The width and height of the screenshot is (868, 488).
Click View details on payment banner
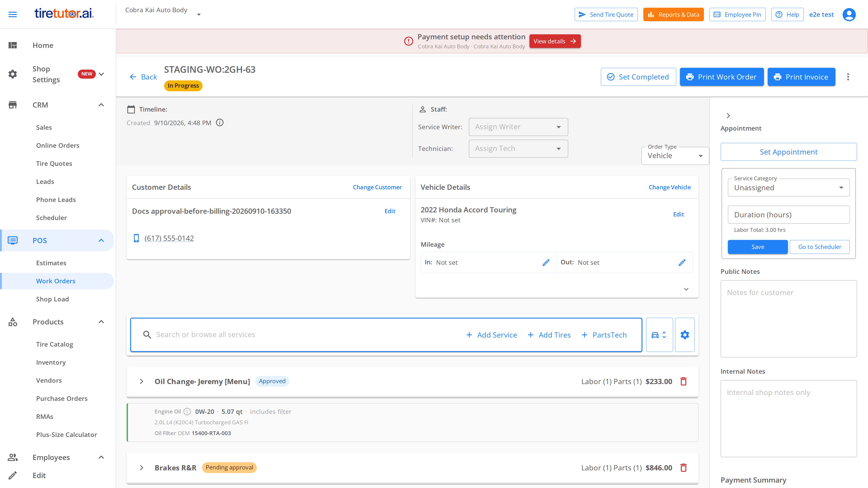[555, 41]
